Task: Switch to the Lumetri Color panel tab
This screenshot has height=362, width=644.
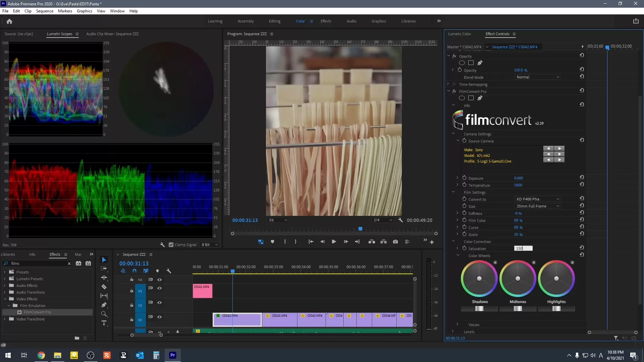Action: pyautogui.click(x=459, y=34)
